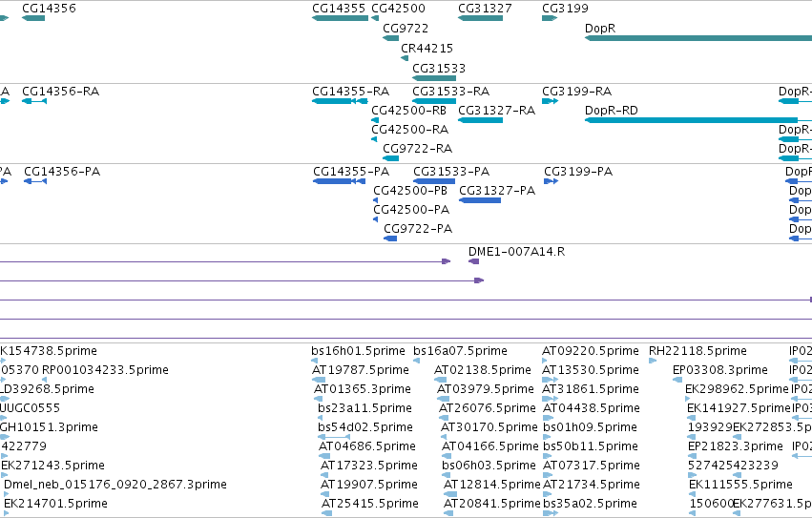Select the CG31327 gene bar
Image resolution: width=812 pixels, height=518 pixels.
tap(480, 18)
